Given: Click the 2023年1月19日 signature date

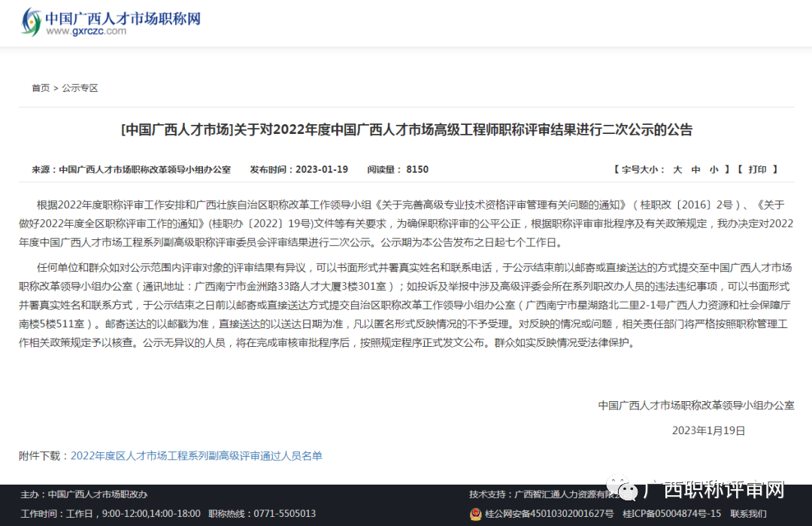Looking at the screenshot, I should (x=708, y=430).
